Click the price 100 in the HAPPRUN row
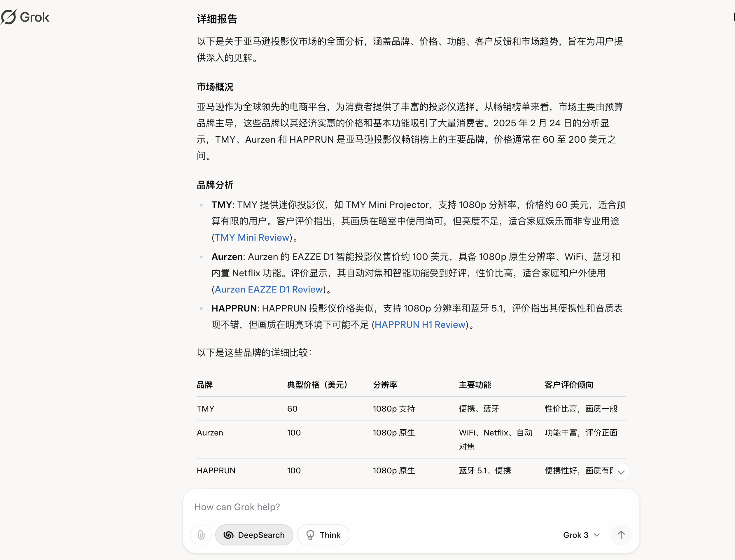 coord(294,471)
